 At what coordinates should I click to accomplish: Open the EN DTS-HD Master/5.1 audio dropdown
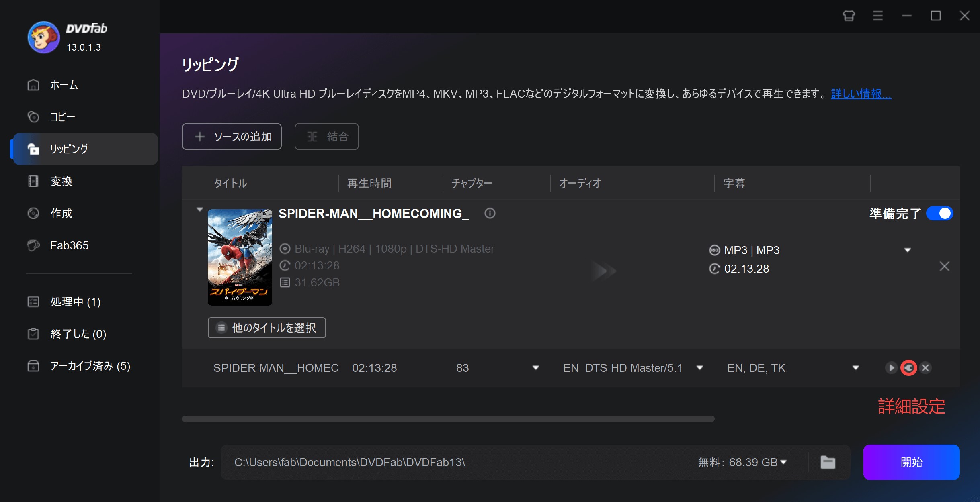click(700, 368)
